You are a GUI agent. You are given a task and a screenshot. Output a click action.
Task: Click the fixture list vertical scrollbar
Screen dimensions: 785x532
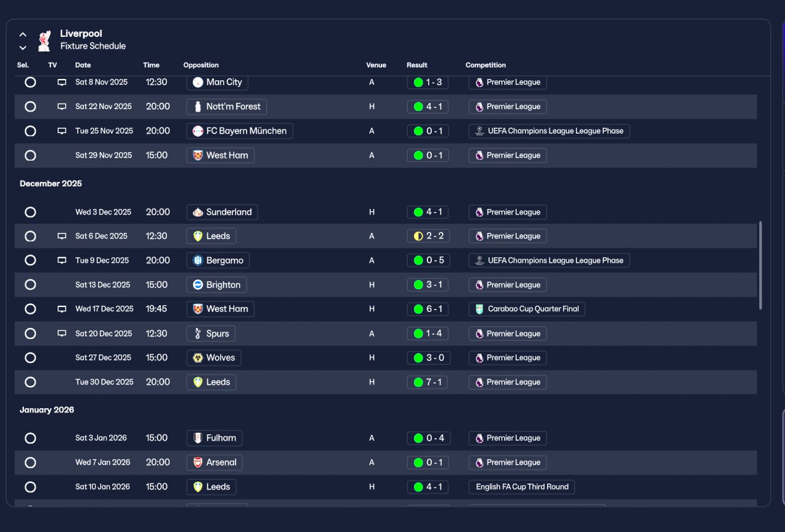[760, 265]
